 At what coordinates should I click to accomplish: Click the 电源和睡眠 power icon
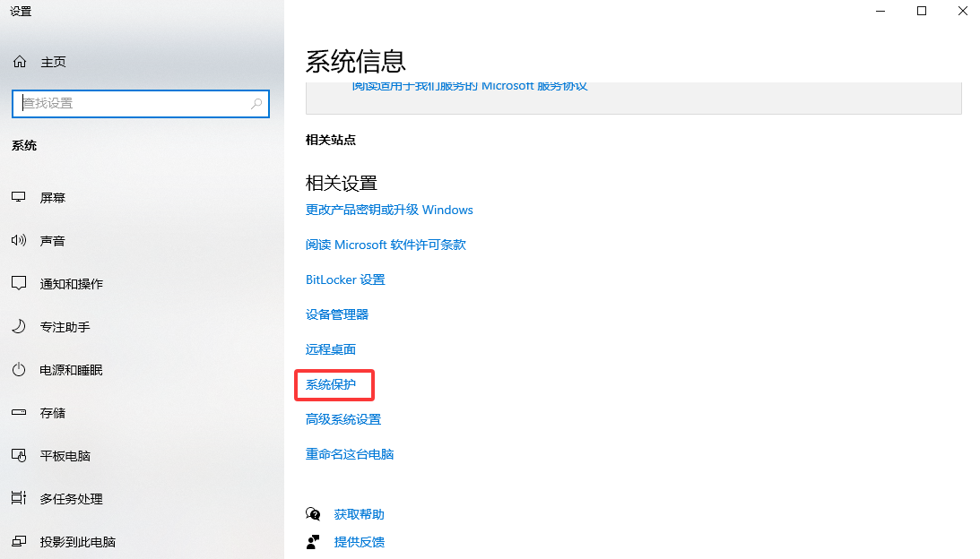(19, 369)
